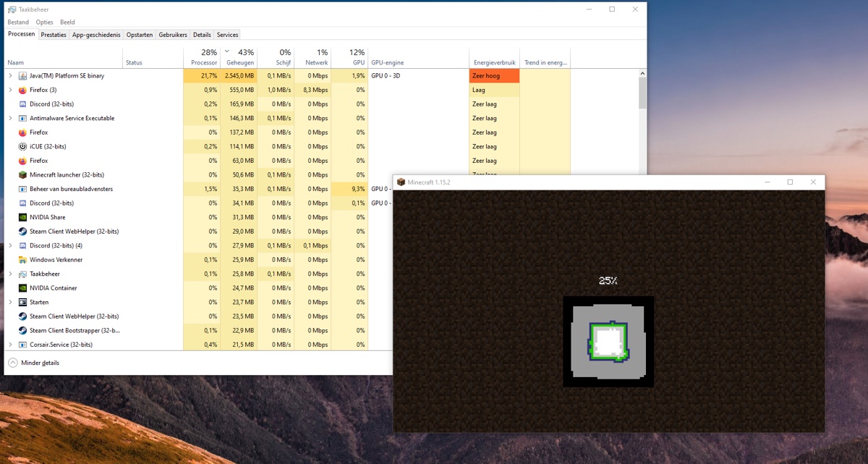
Task: Expand the Antimalware Service Executable row
Action: [x=10, y=118]
